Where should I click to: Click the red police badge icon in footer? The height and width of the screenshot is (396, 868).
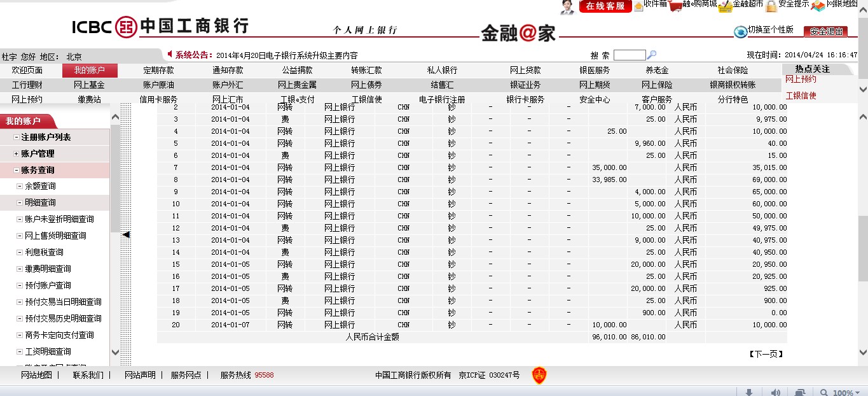pos(539,375)
